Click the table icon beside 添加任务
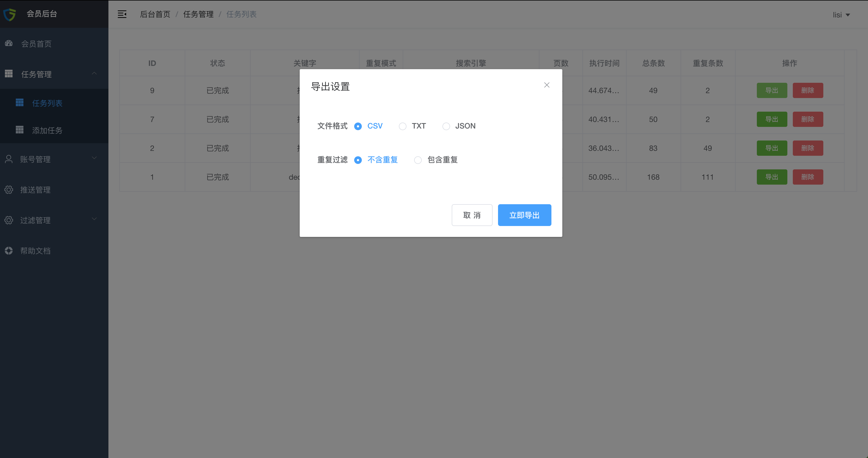868x458 pixels. click(20, 130)
